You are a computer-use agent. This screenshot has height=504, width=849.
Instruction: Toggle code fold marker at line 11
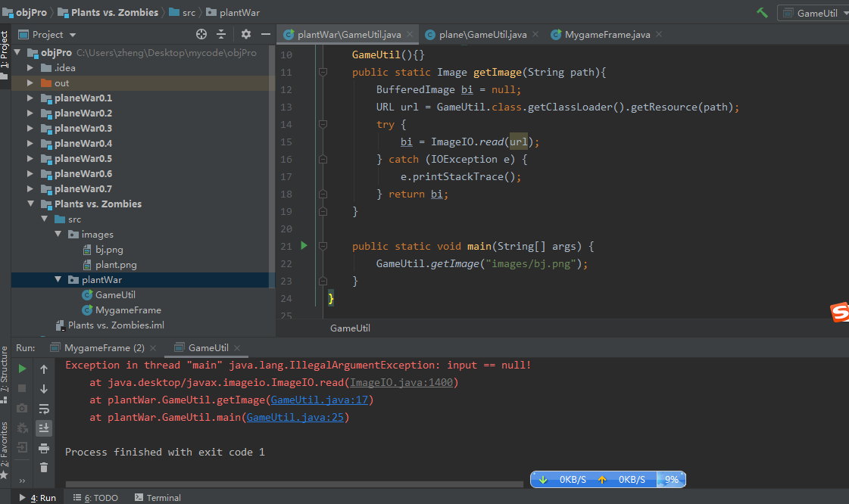tap(323, 72)
